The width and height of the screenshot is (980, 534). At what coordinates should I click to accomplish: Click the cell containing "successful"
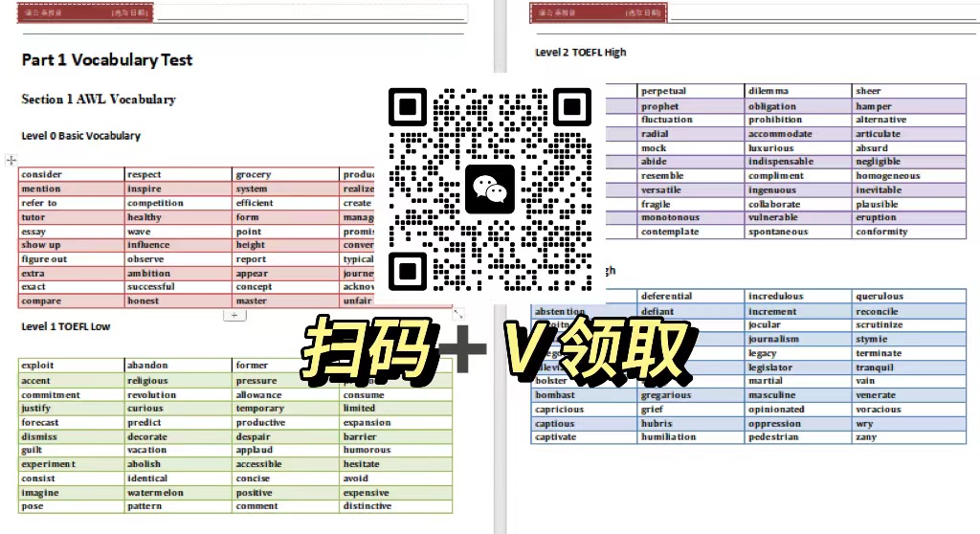(178, 286)
